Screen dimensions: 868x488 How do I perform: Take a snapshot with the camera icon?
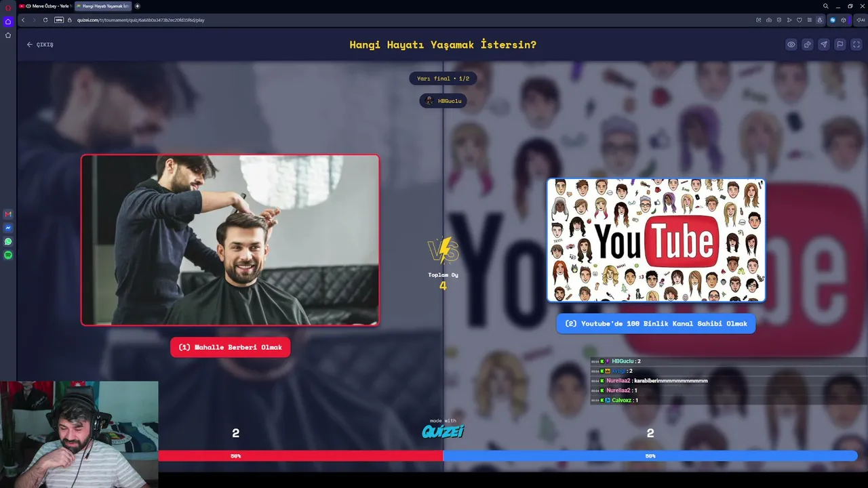(x=768, y=20)
